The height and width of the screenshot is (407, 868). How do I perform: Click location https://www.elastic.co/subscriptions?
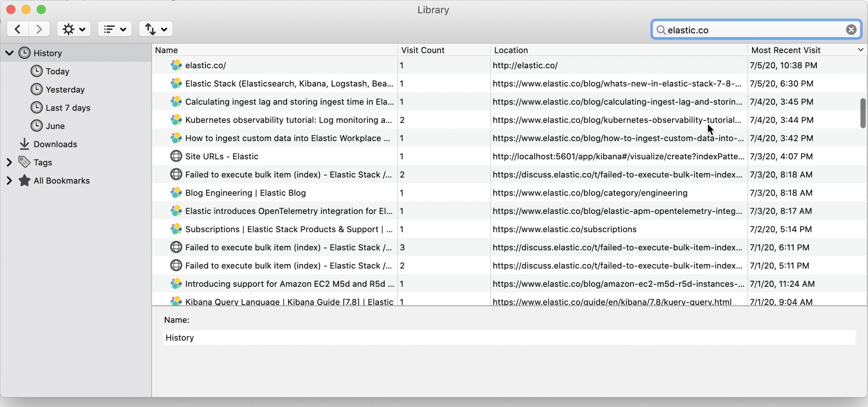564,229
